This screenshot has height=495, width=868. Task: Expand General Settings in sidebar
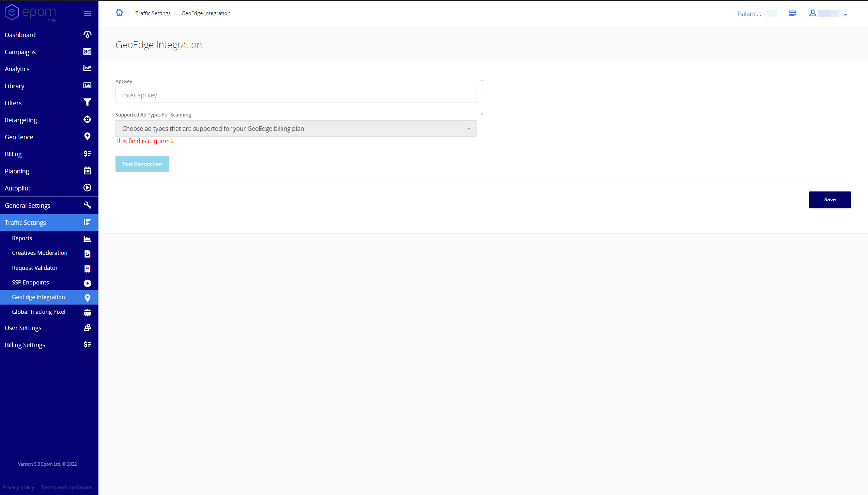[x=49, y=205]
